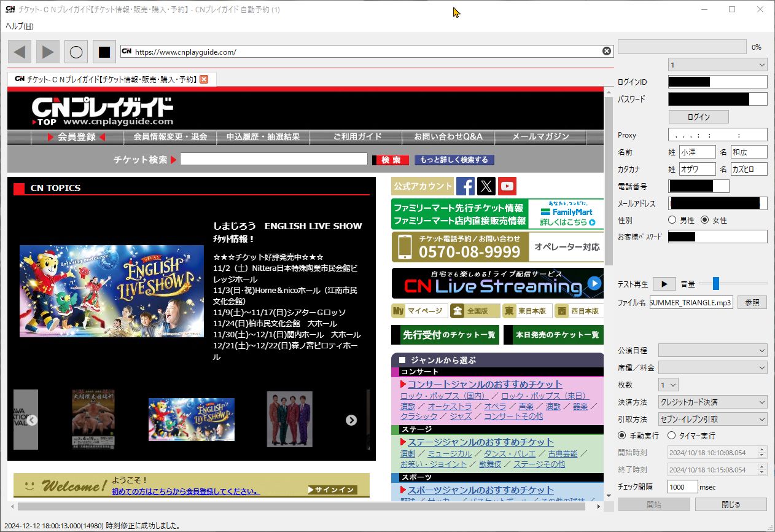Choose タイマー実行 radio option
This screenshot has height=532, width=775.
[671, 436]
